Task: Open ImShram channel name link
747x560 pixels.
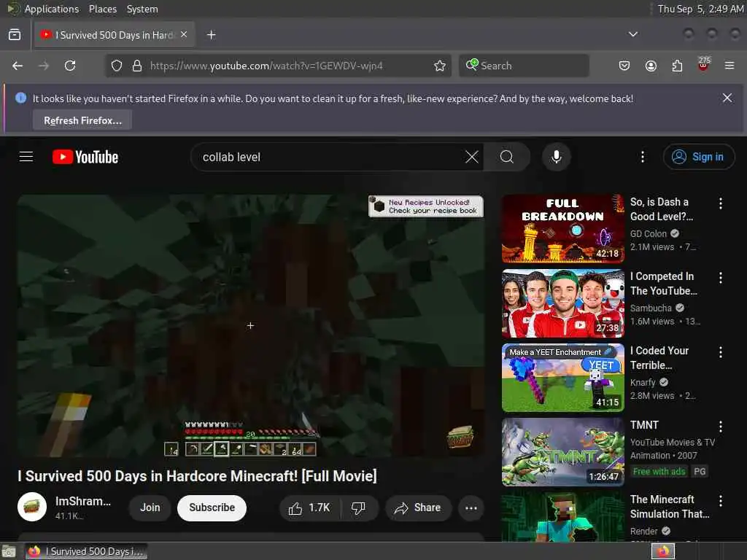Action: point(83,502)
